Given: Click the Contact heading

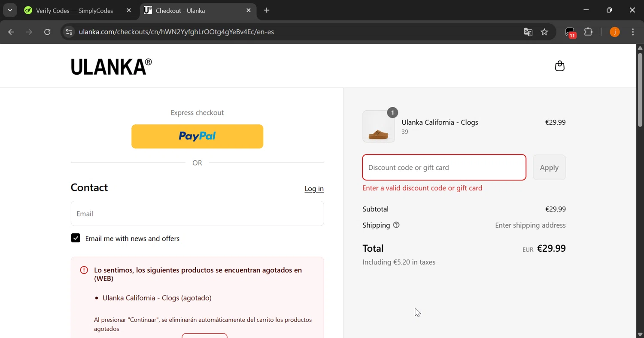Looking at the screenshot, I should point(89,187).
